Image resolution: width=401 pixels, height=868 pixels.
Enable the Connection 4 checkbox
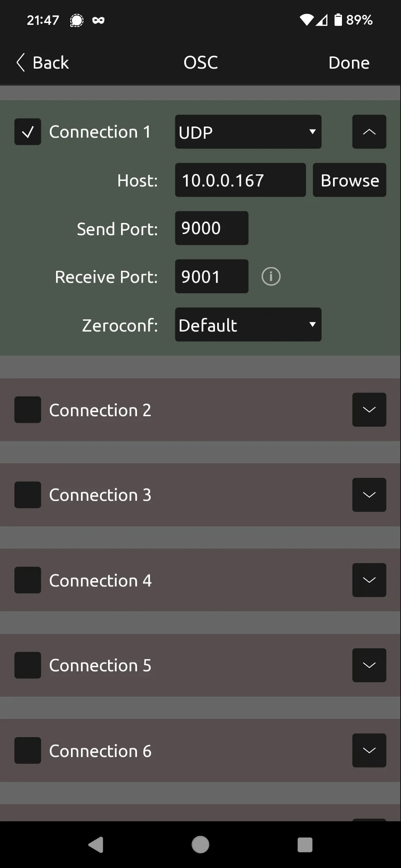click(27, 580)
